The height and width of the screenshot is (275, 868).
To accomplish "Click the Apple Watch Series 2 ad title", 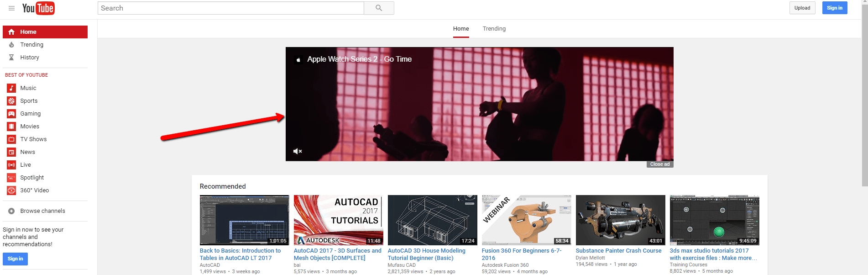I will click(x=359, y=59).
